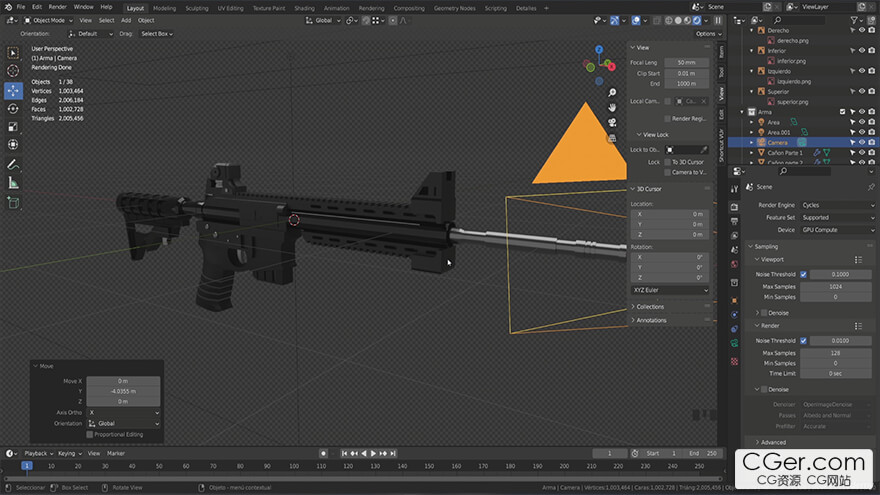880x495 pixels.
Task: Click the End frame 250 field
Action: click(x=704, y=453)
